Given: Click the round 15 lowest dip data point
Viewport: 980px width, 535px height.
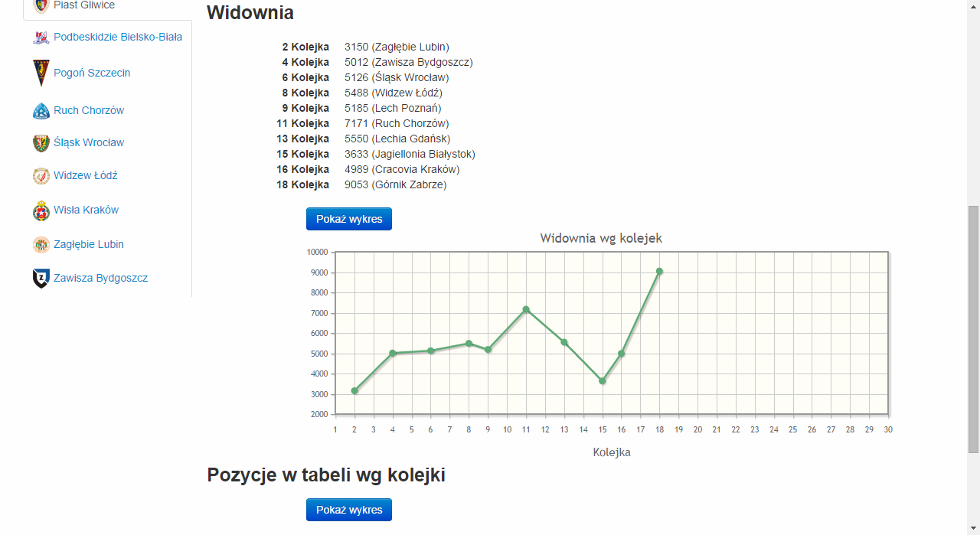Looking at the screenshot, I should pyautogui.click(x=603, y=381).
